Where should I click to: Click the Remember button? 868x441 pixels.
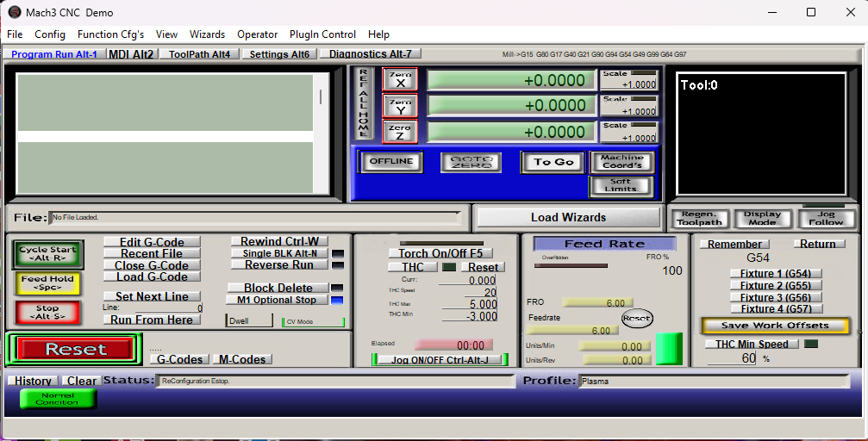coord(734,244)
